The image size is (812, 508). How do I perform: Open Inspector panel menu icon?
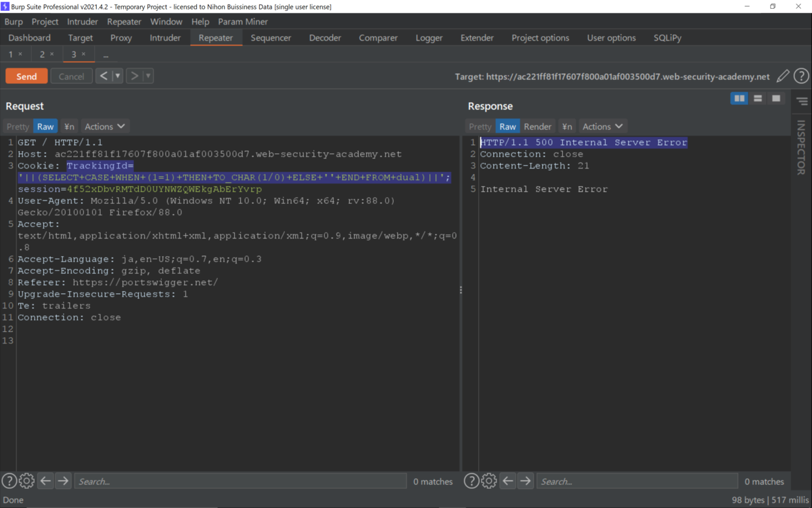point(802,102)
